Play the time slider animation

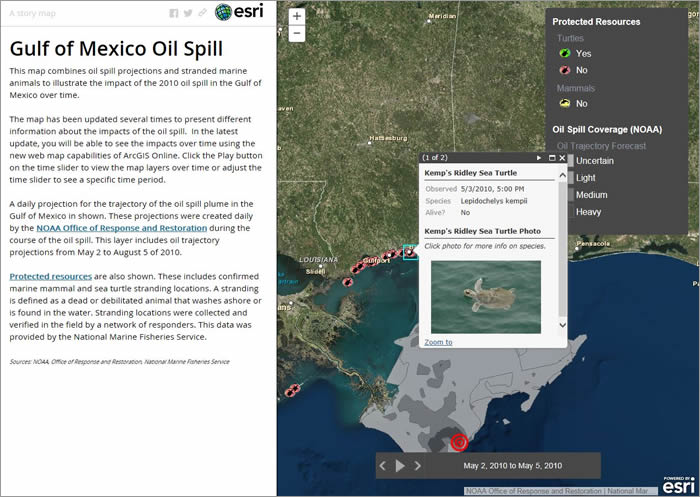[x=400, y=466]
